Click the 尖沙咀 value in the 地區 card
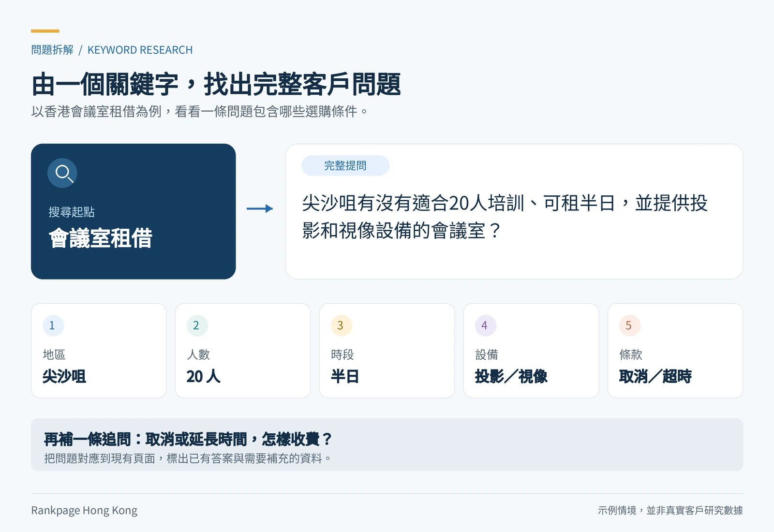Screen dimensions: 774x532 pyautogui.click(x=64, y=376)
